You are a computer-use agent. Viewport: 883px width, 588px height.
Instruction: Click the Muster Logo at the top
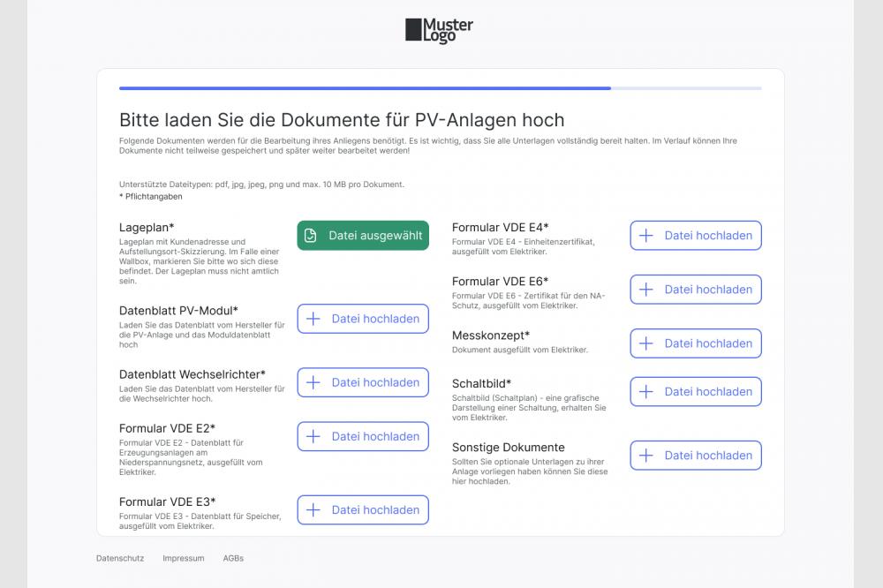click(438, 29)
